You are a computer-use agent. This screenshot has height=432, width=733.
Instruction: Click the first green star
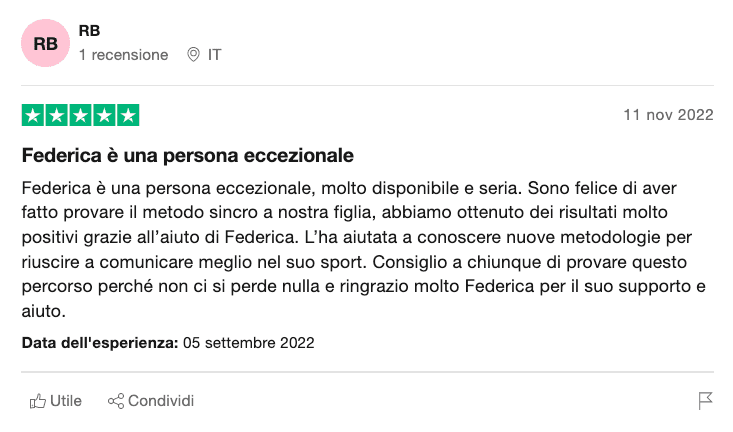33,115
